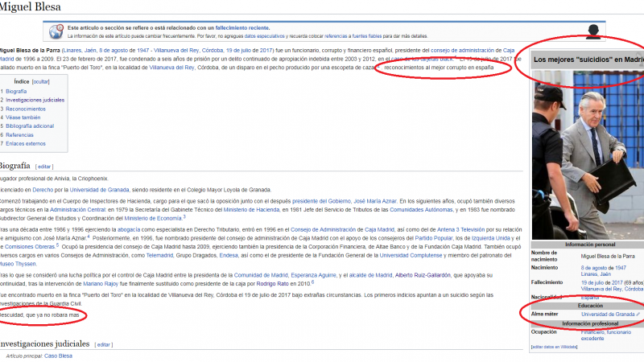
Task: Jump to 'Bibliografía adicional' in the index
Action: coord(30,126)
